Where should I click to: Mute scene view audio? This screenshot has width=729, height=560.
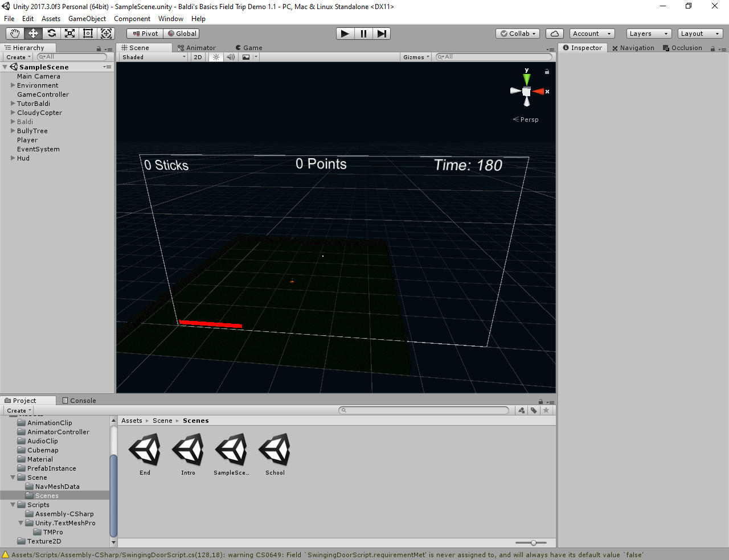click(230, 57)
